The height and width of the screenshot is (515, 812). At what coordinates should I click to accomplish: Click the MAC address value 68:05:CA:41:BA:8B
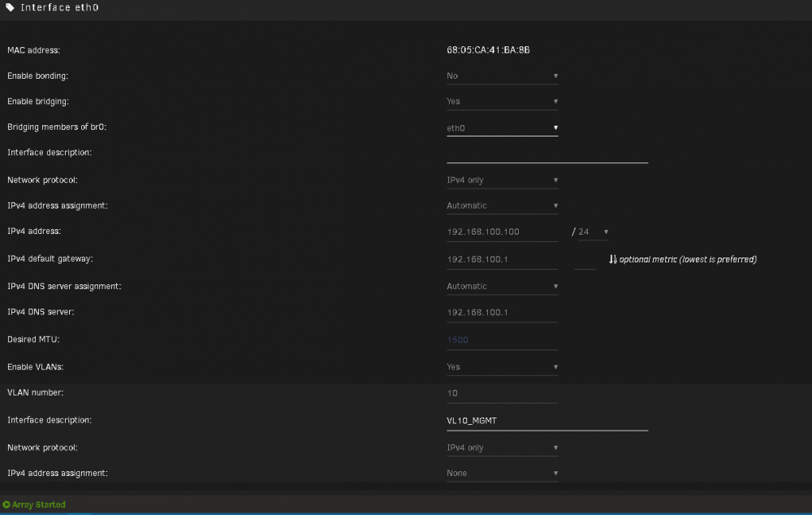[488, 50]
